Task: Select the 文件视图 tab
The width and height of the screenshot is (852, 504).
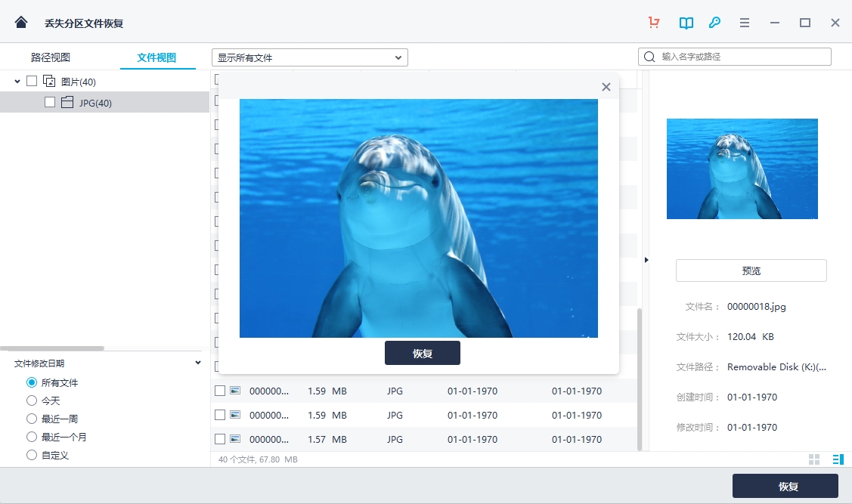Action: pos(156,57)
